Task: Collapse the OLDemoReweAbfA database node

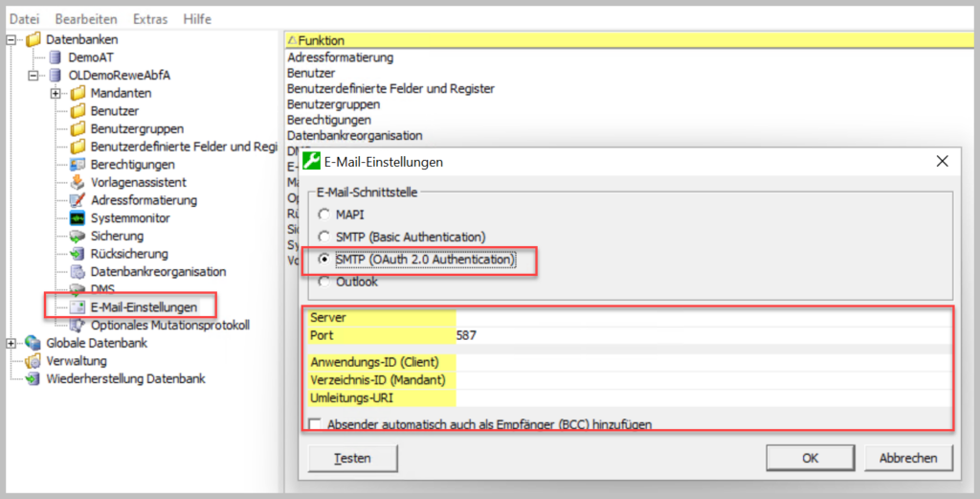Action: point(33,76)
